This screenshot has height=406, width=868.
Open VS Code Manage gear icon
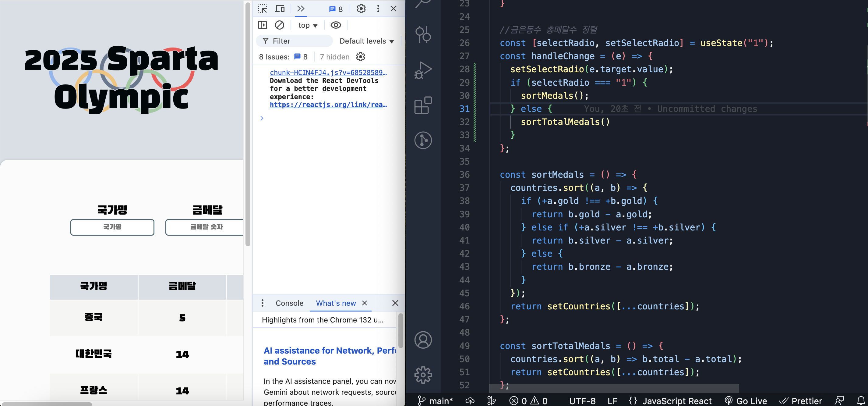tap(423, 375)
